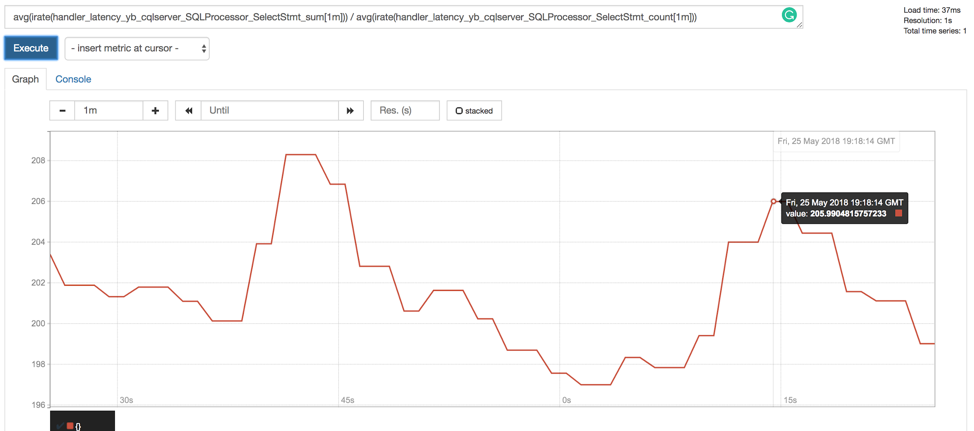The width and height of the screenshot is (974, 431).
Task: Click the Res. (s) resolution field
Action: coord(404,111)
